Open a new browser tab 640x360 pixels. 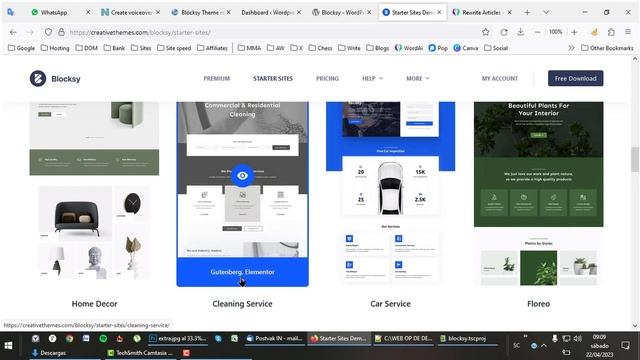pos(527,13)
